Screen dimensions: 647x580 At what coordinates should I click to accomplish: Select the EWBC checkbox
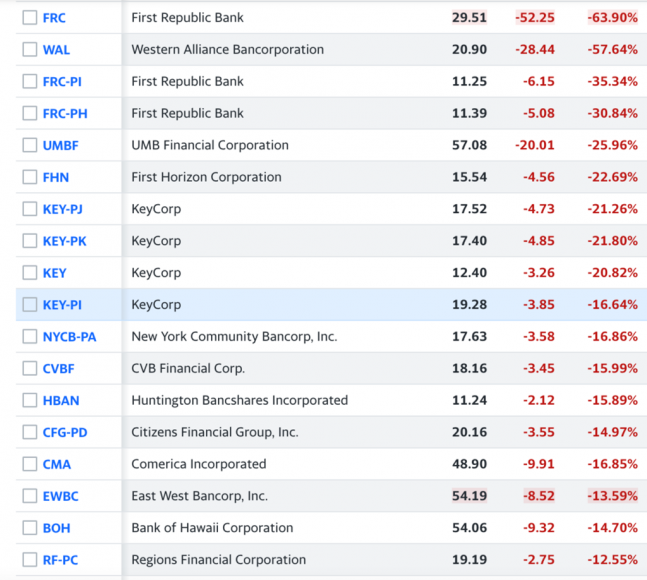tap(29, 496)
